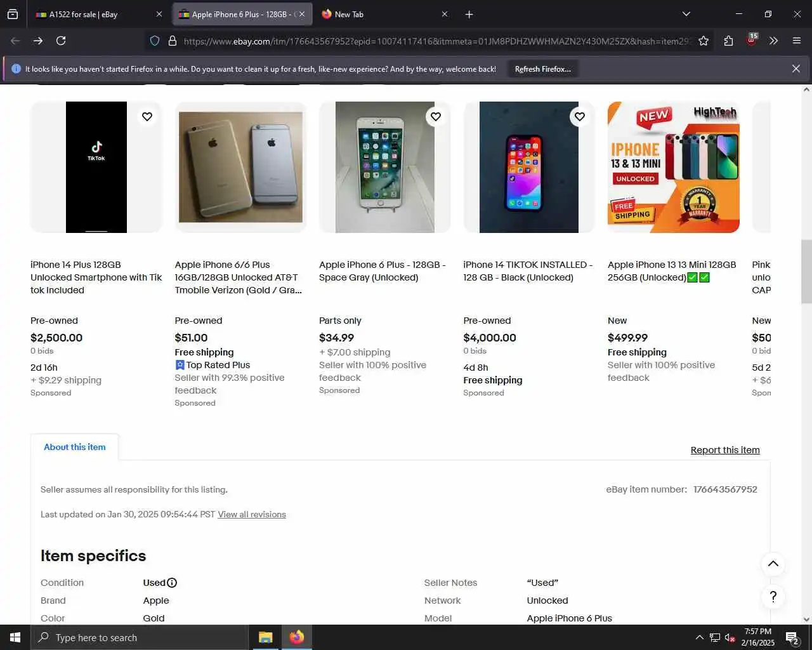The width and height of the screenshot is (812, 650).
Task: Click the Top Rated Plus badge
Action: point(213,365)
